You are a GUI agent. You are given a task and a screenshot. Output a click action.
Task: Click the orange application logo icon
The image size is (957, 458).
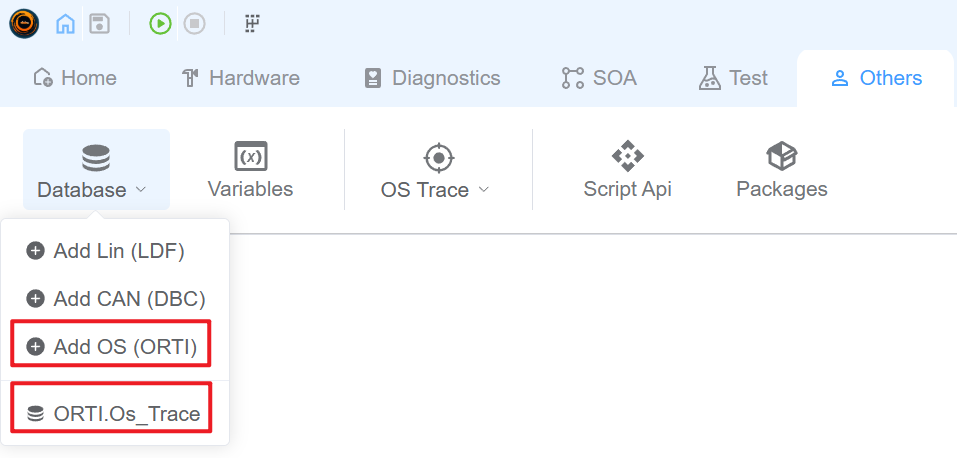[24, 23]
